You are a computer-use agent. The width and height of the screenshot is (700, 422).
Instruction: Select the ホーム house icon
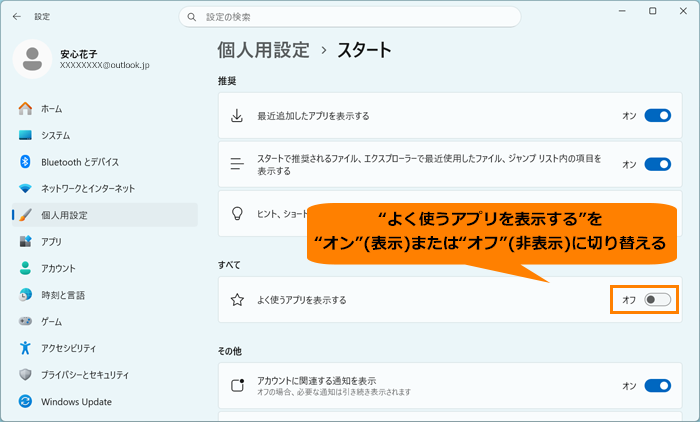25,109
